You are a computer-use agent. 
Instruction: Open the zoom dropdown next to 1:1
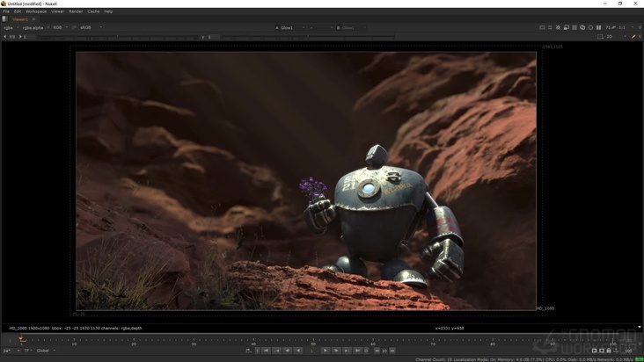point(633,27)
